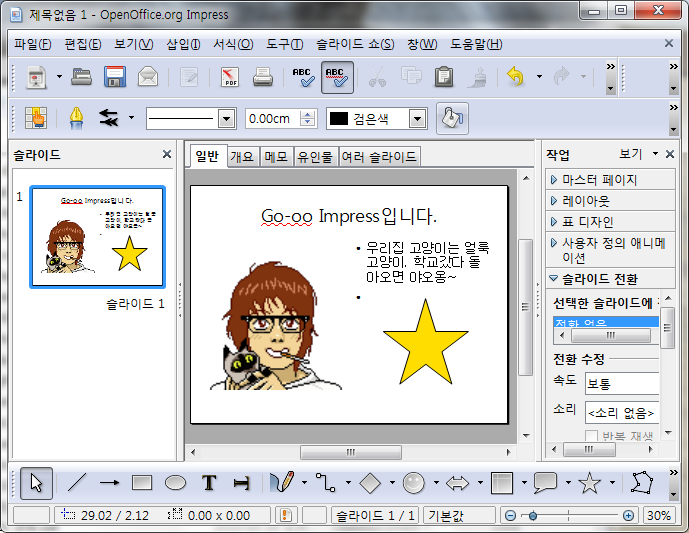This screenshot has height=533, width=689.
Task: Expand the 마스터 페이지 section
Action: point(610,180)
